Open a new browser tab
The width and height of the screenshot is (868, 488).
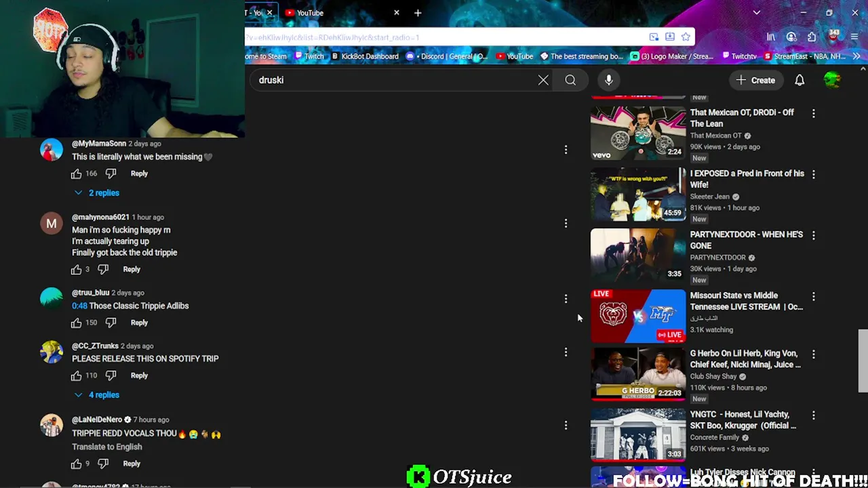tap(418, 13)
